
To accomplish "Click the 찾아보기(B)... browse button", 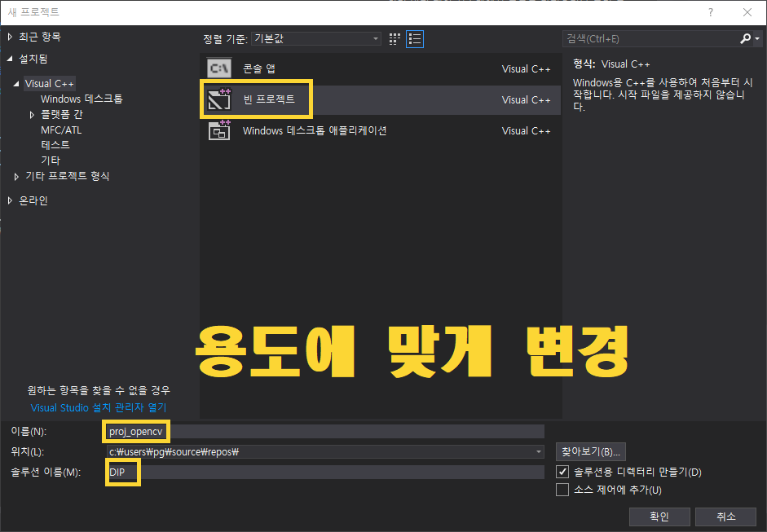I will pos(590,452).
